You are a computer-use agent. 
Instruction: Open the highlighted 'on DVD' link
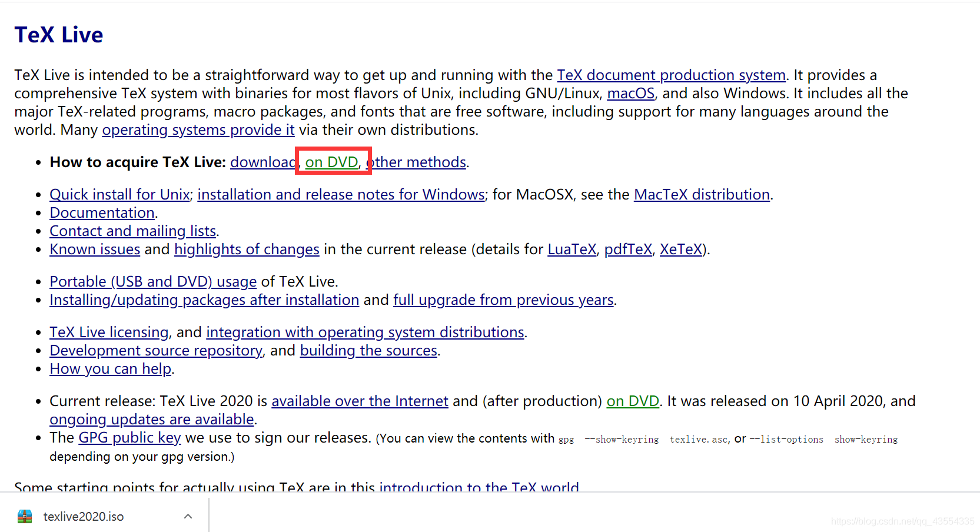331,162
